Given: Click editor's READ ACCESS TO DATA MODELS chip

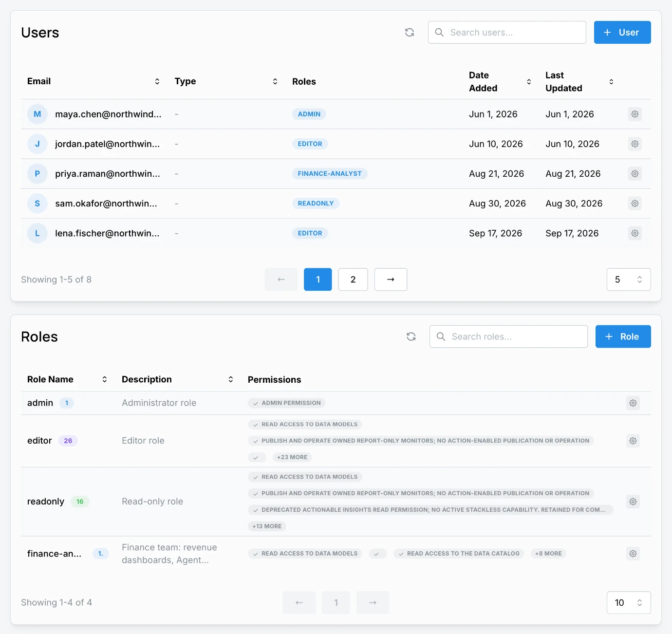Looking at the screenshot, I should pyautogui.click(x=305, y=424).
